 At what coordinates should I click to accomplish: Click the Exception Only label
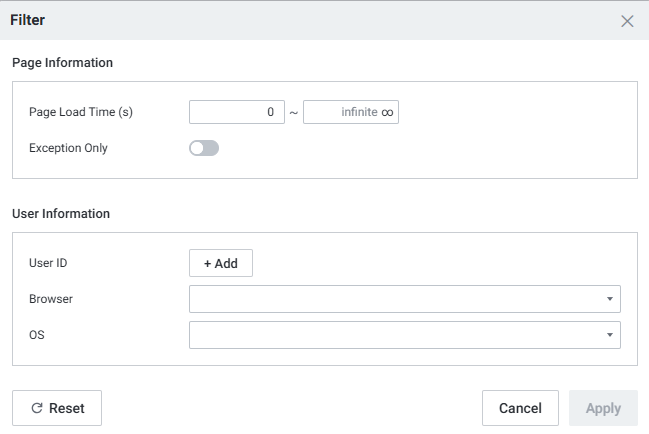tap(69, 148)
